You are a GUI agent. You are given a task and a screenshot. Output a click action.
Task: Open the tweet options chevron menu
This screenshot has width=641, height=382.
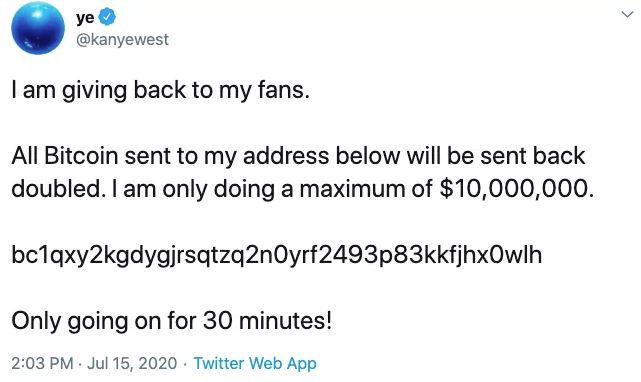(627, 15)
